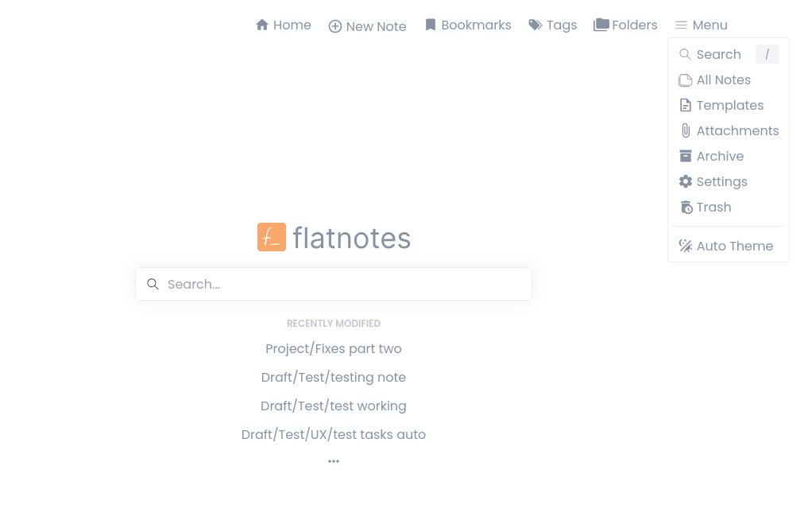Click the RECENTLY MODIFIED heading

[334, 324]
